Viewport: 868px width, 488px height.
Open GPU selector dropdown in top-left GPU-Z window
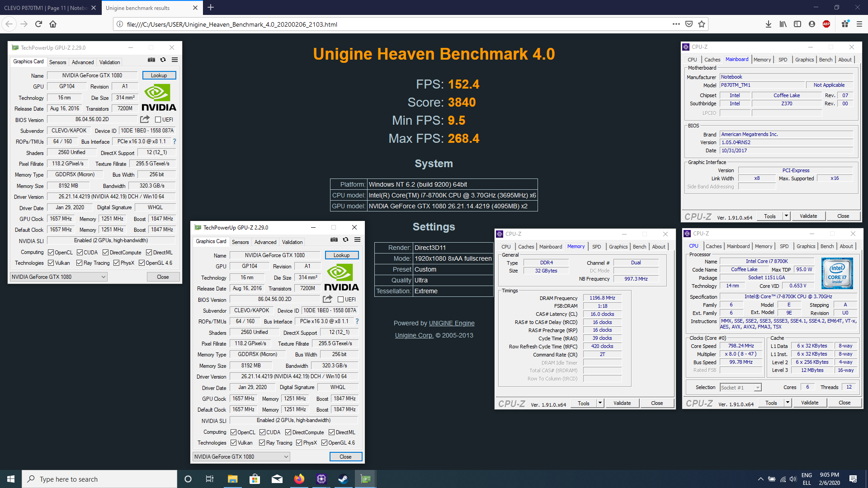click(x=59, y=277)
